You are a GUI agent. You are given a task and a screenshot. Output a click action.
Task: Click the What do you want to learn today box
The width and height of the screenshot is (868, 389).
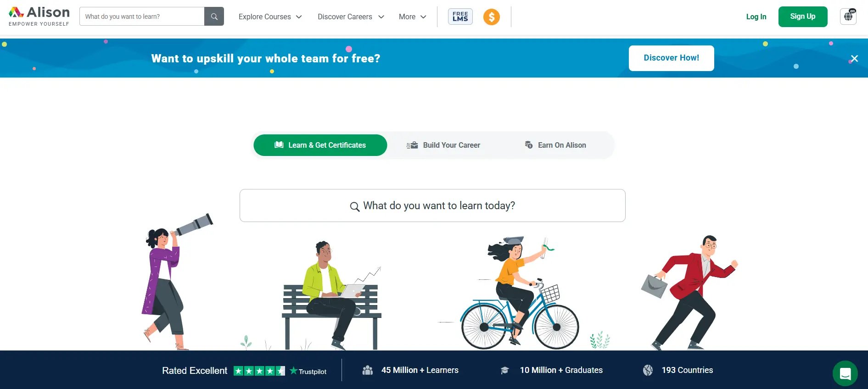pyautogui.click(x=432, y=206)
